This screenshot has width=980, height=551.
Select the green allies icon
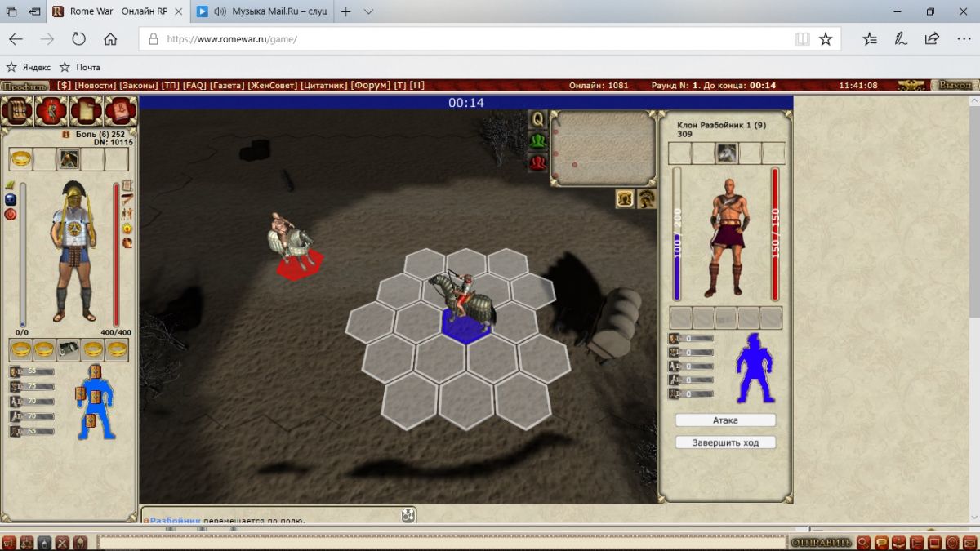coord(537,140)
